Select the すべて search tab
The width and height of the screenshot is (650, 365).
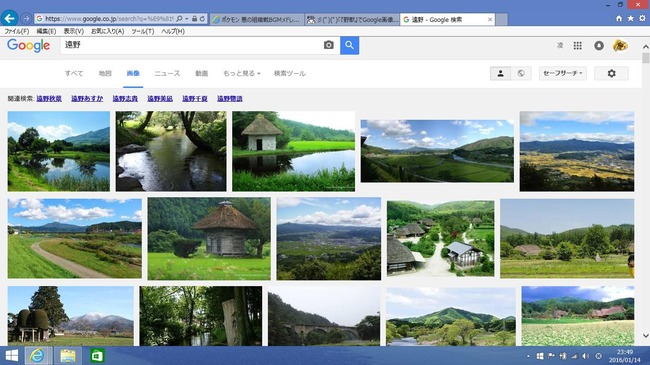[74, 73]
